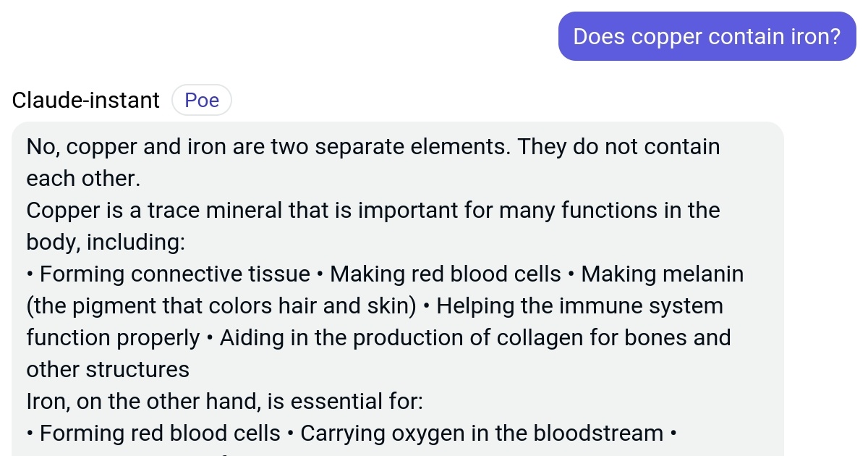
Task: Select the Claude-instant bot name
Action: tap(85, 100)
